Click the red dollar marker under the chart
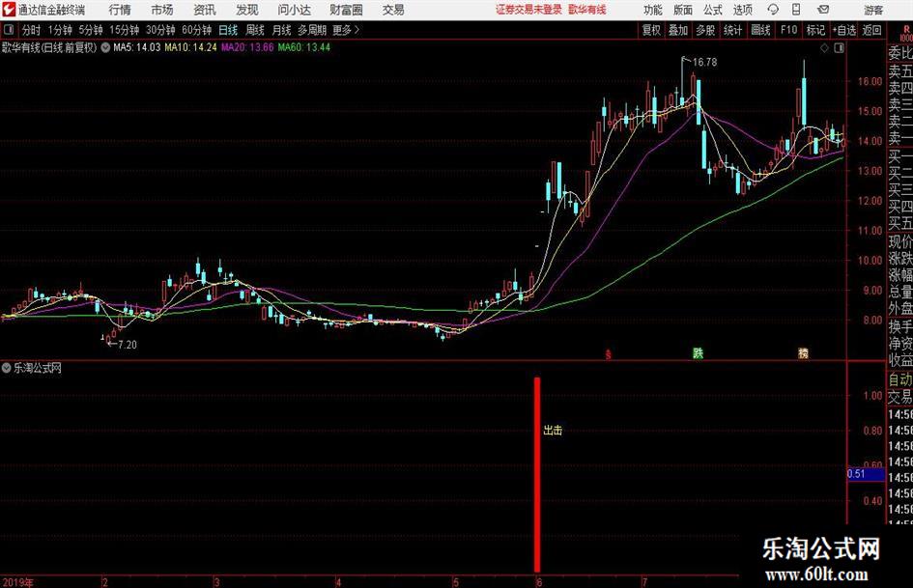Viewport: 913px width, 588px height. click(x=608, y=353)
